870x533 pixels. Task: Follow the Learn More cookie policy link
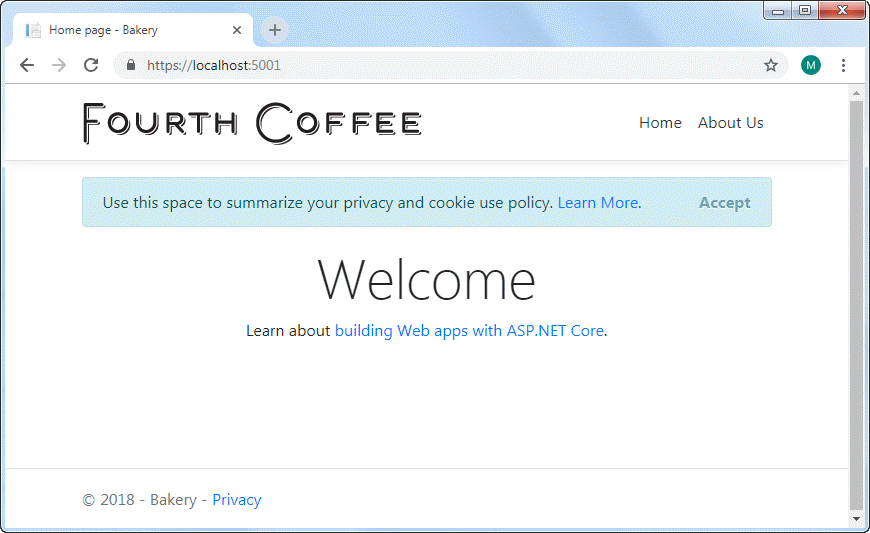click(x=598, y=203)
